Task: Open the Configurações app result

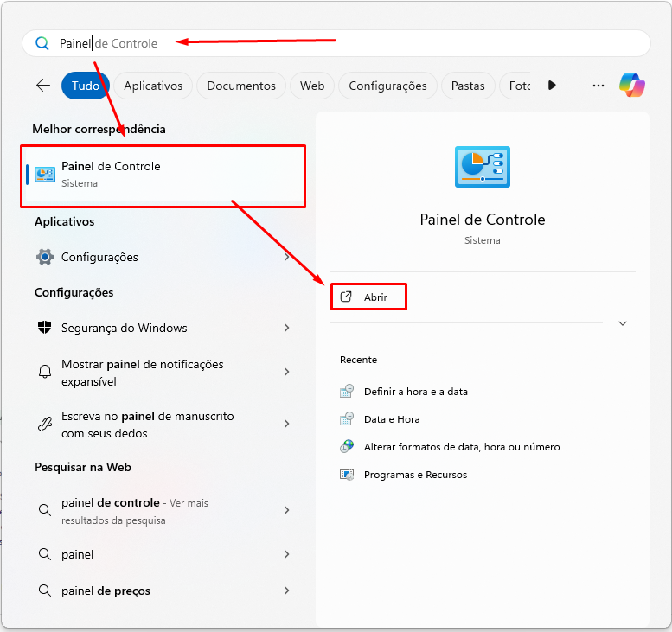Action: (x=163, y=257)
